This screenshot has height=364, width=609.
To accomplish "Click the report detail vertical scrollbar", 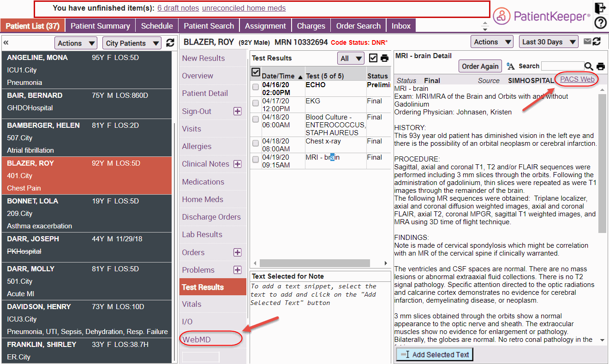I will pos(602,164).
